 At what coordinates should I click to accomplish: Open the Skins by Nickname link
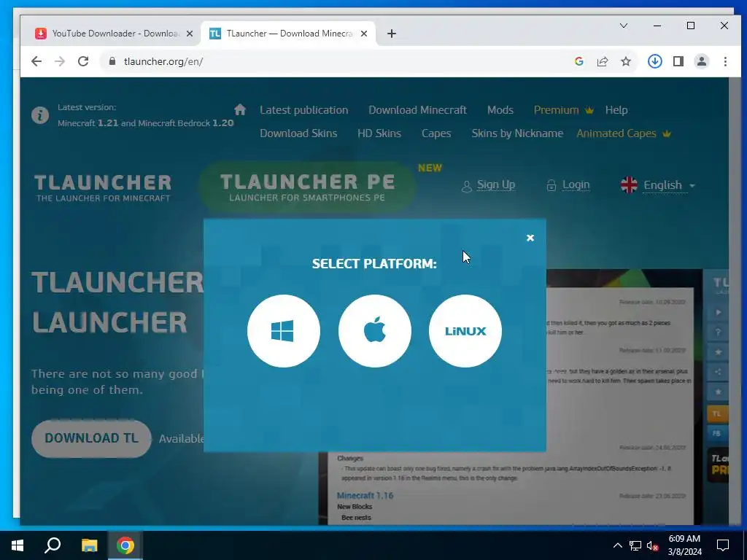[517, 133]
